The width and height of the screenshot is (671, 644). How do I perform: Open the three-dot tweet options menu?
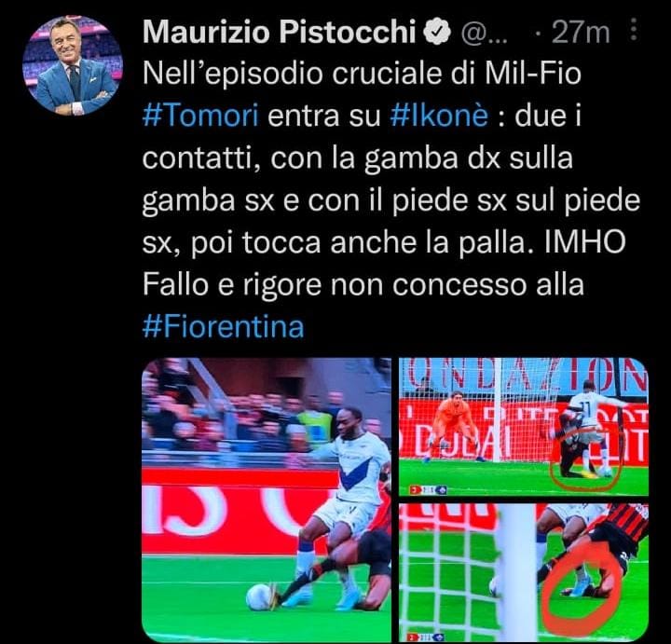(x=635, y=31)
